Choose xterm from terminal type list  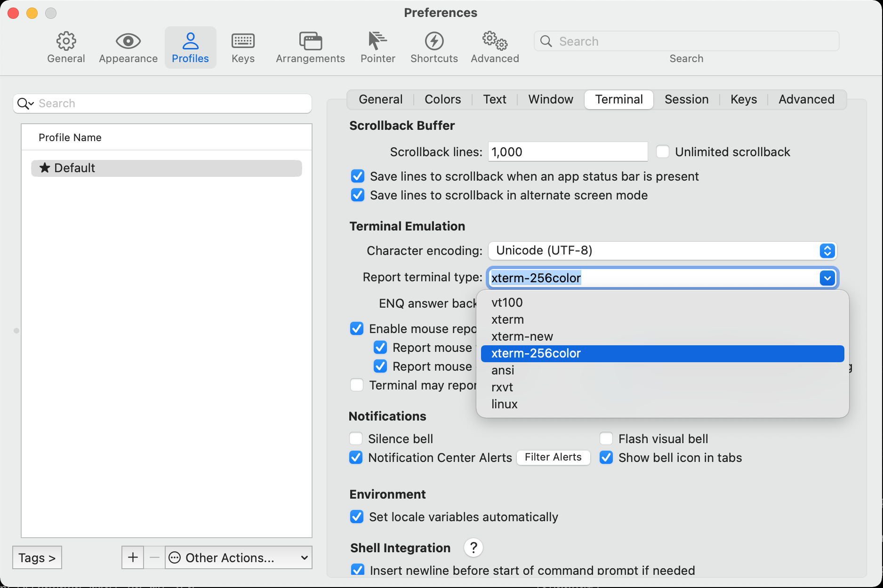(662, 319)
